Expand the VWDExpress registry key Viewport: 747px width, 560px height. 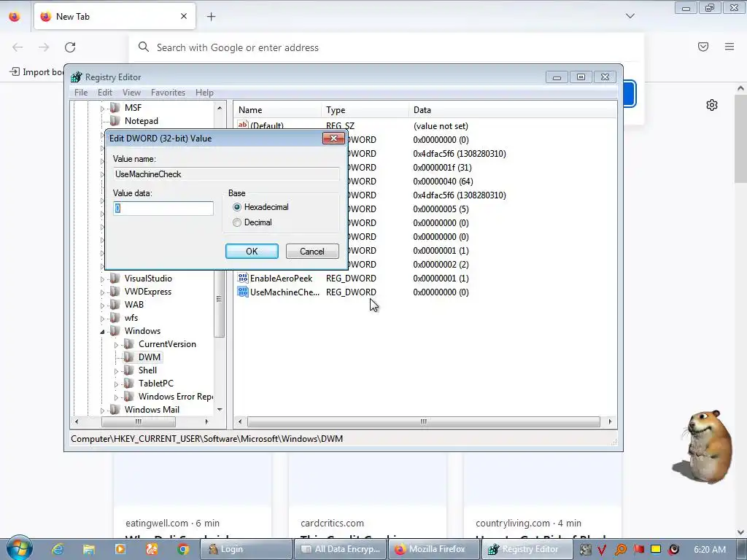click(102, 292)
